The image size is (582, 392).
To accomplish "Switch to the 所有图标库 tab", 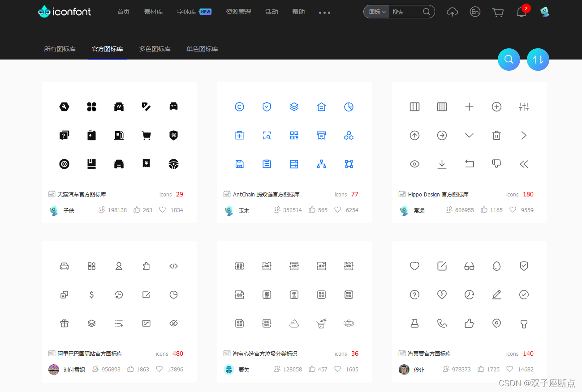I will click(60, 49).
